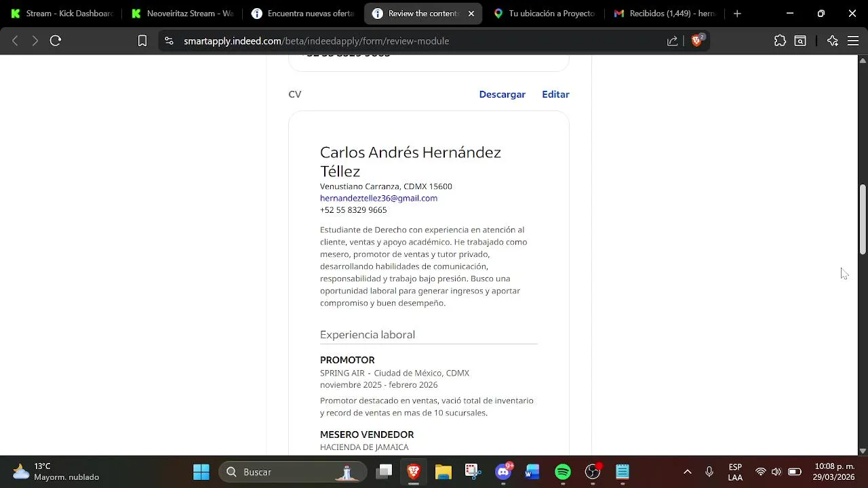Open Task View on the taskbar
The width and height of the screenshot is (868, 488).
click(384, 472)
